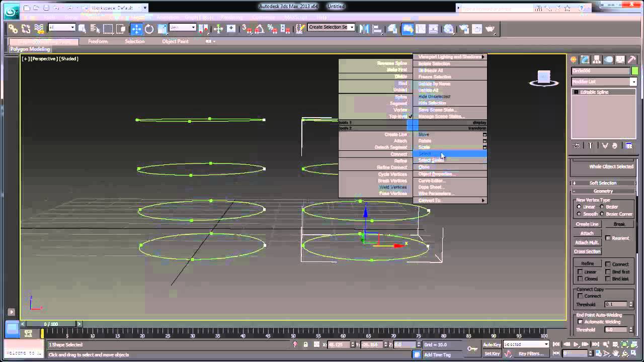Choose the Rectangular Selection Region tool
The height and width of the screenshot is (362, 644).
click(108, 29)
